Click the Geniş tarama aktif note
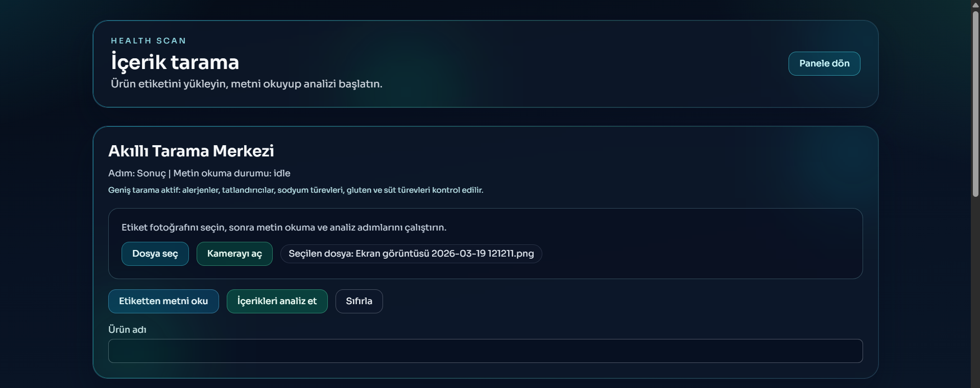Screen dimensions: 980x388 click(x=295, y=190)
